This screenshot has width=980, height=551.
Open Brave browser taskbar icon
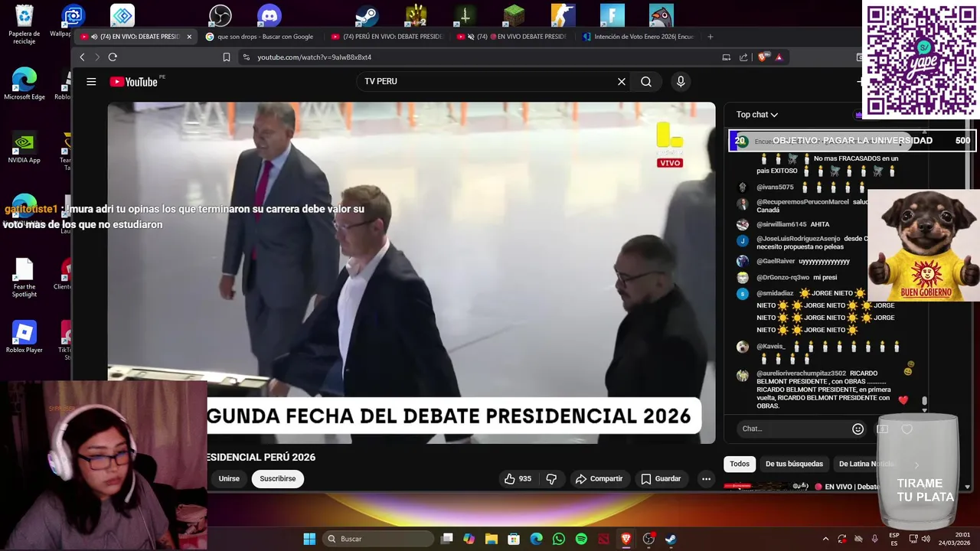tap(626, 539)
